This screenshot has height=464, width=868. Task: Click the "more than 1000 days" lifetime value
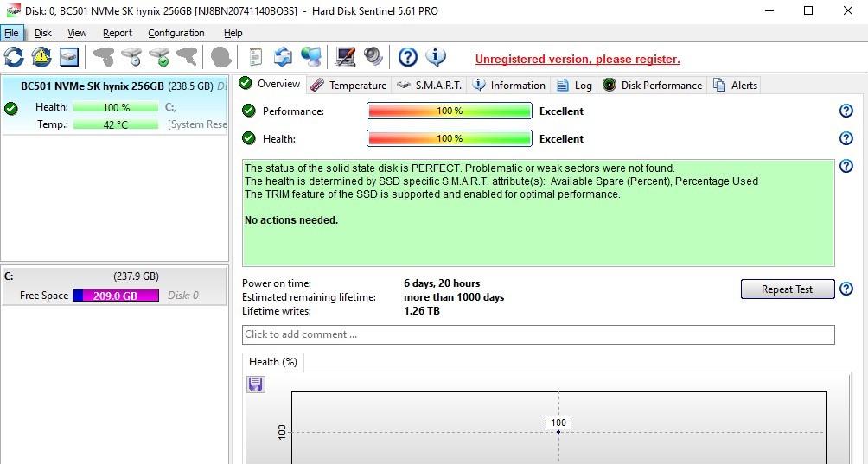(x=454, y=297)
